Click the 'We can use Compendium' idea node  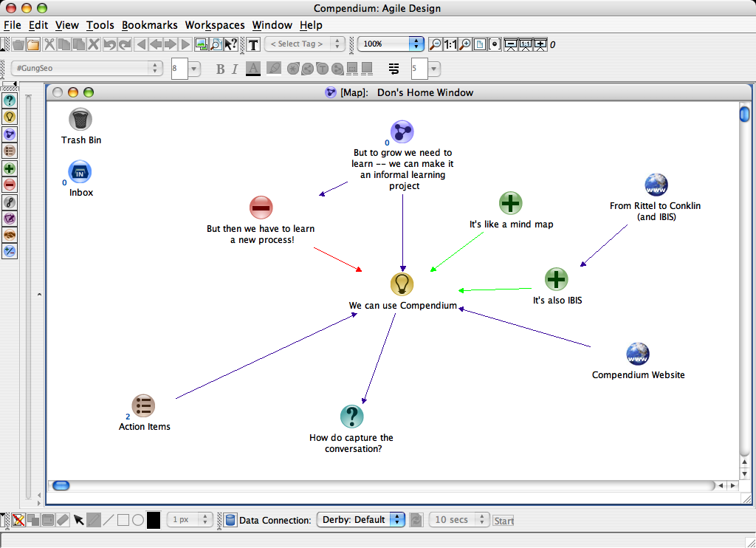[402, 284]
